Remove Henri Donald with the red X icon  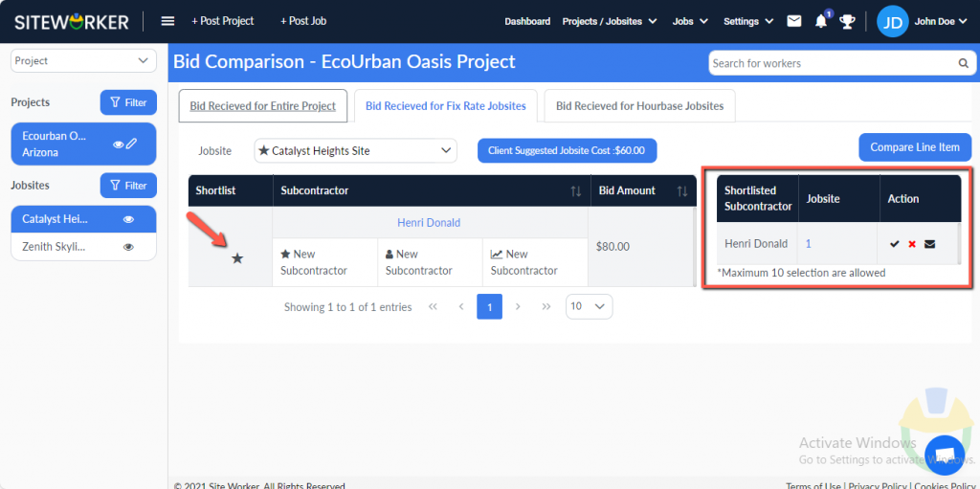click(912, 244)
